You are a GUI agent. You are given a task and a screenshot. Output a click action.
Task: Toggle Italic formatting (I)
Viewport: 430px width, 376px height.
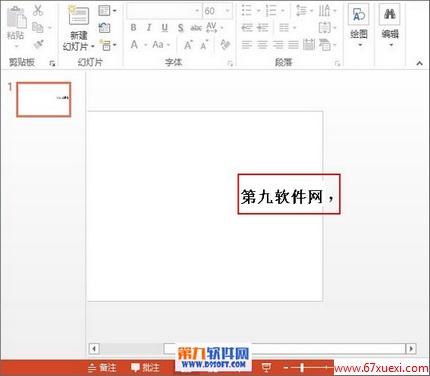tap(149, 28)
